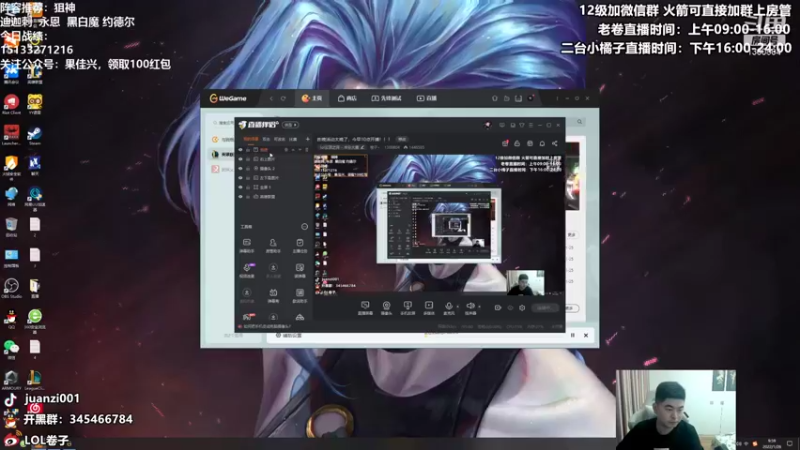
Task: Toggle visibility of 上下弦图片 source
Action: pyautogui.click(x=240, y=178)
